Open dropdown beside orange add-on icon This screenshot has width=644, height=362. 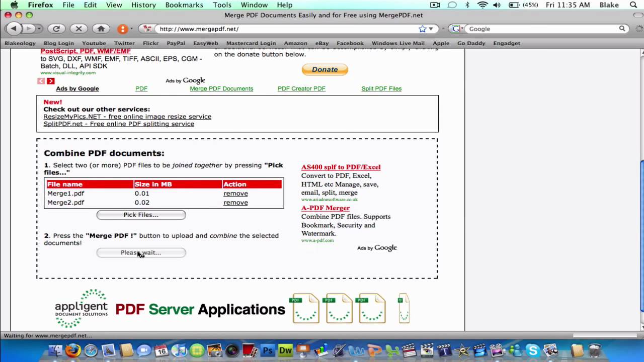click(131, 29)
